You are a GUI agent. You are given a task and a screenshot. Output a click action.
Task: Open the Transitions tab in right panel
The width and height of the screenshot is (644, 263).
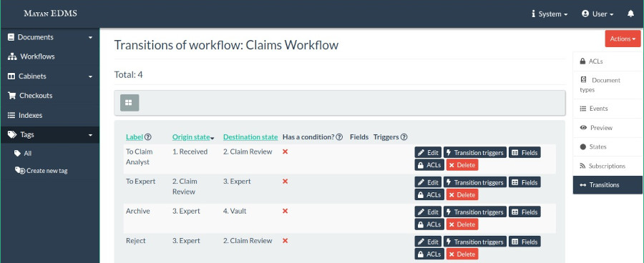[x=608, y=185]
